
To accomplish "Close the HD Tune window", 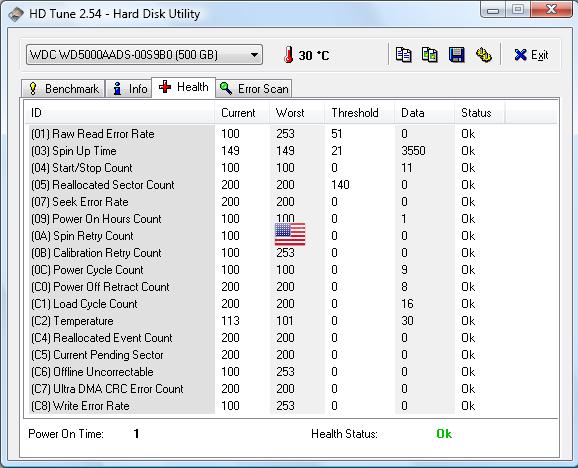I will [551, 10].
